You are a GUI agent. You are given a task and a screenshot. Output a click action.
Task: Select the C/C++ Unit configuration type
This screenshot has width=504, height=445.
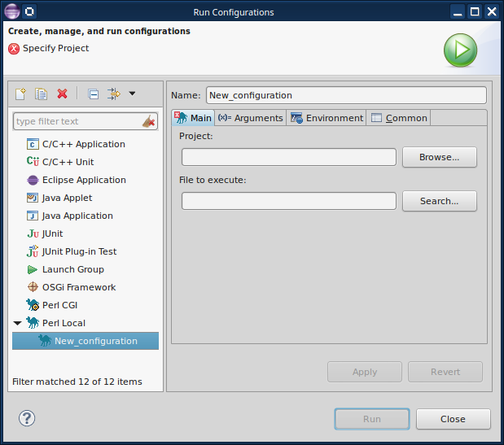[x=68, y=162]
